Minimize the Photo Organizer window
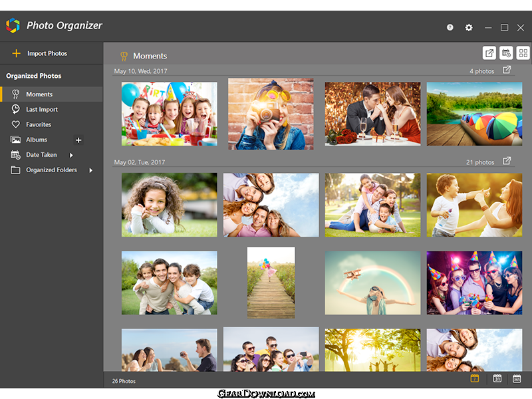This screenshot has height=399, width=532. (488, 27)
